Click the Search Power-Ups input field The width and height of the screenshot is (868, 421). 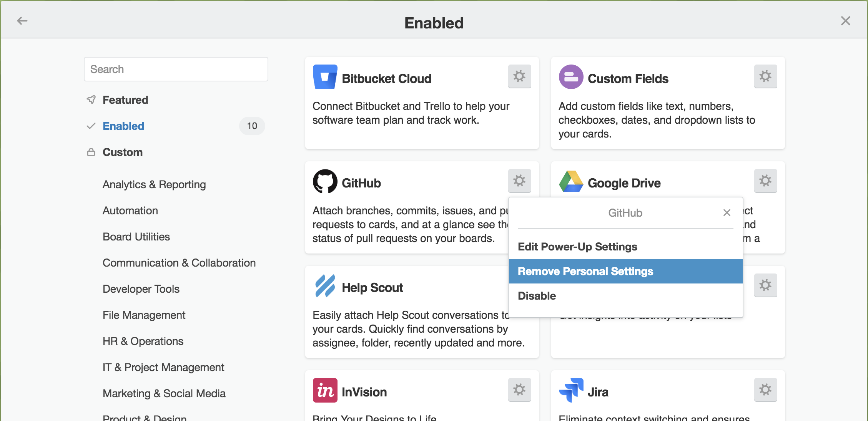(x=176, y=69)
